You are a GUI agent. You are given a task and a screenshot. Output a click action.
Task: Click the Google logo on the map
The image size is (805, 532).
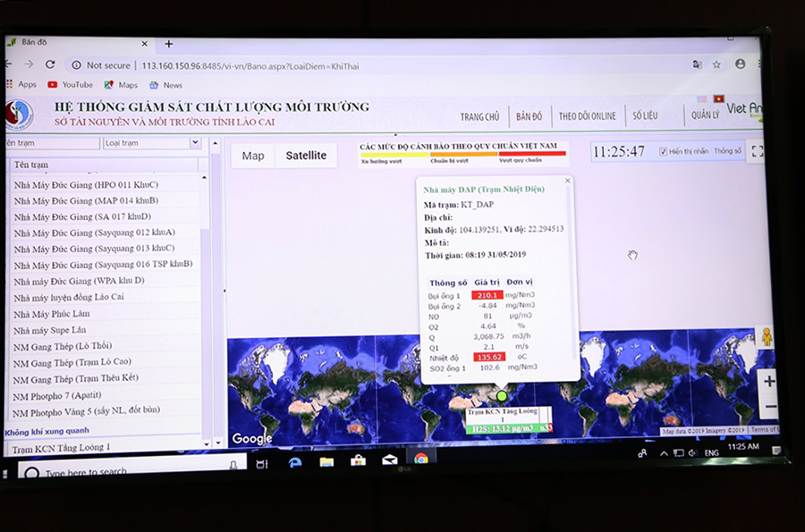pyautogui.click(x=252, y=438)
